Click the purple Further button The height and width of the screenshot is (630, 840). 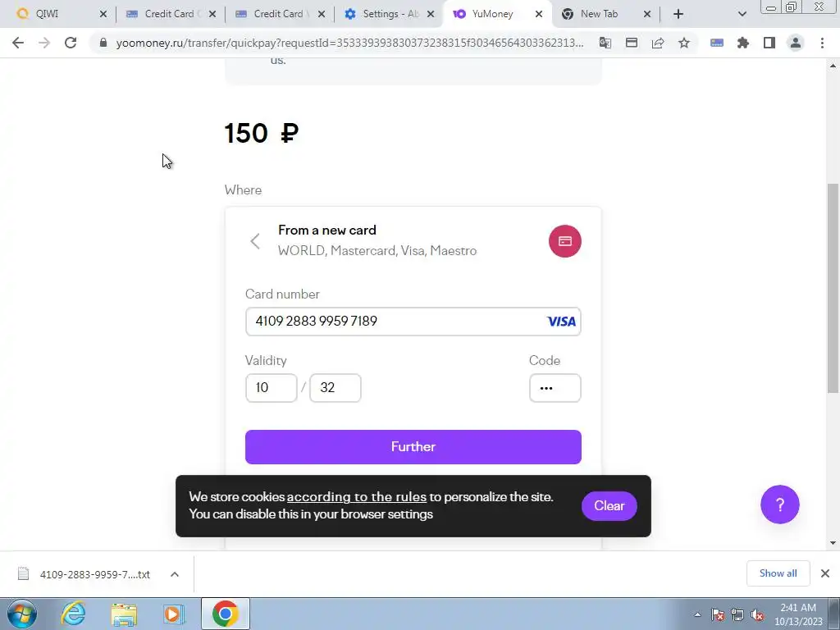tap(413, 447)
